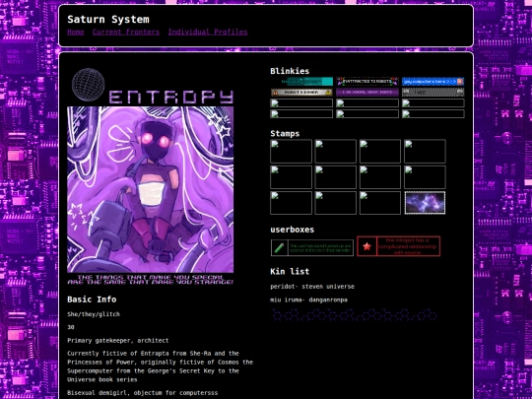This screenshot has width=532, height=399.
Task: Go to the Current Fronters page
Action: click(x=125, y=32)
